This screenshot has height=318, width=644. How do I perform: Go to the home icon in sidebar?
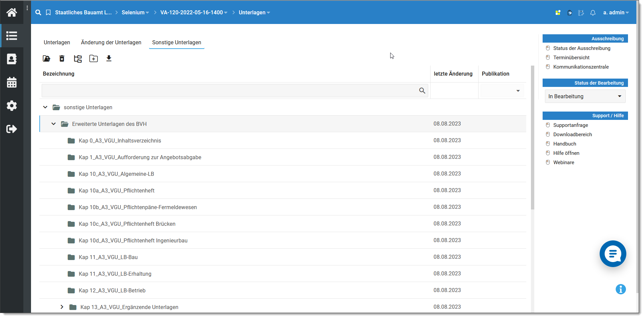pos(12,12)
